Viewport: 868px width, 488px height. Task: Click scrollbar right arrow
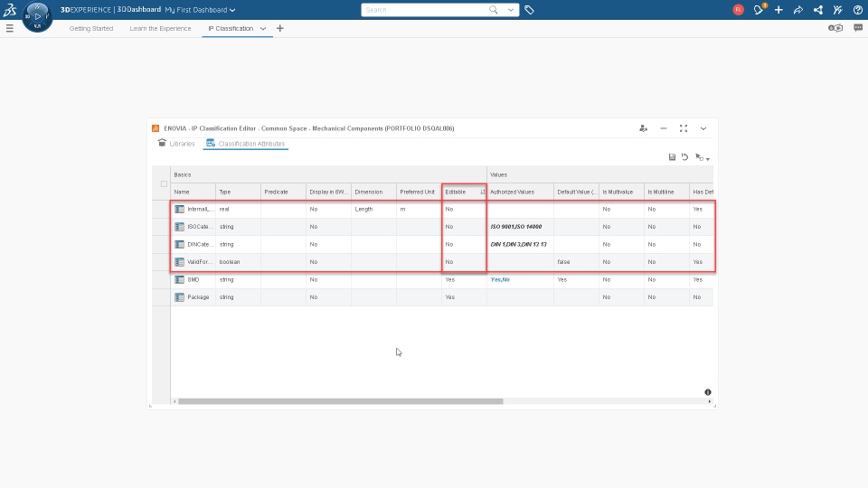point(710,401)
